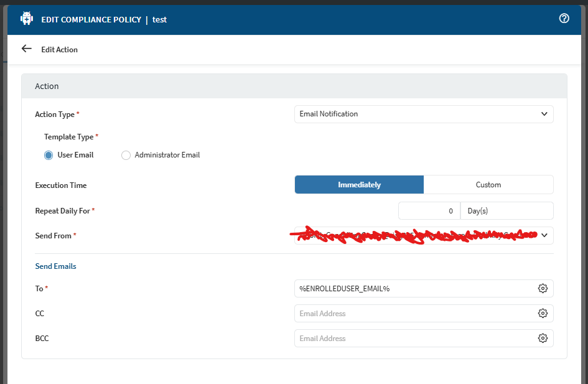Open the help icon in header
The width and height of the screenshot is (588, 384).
[x=564, y=19]
